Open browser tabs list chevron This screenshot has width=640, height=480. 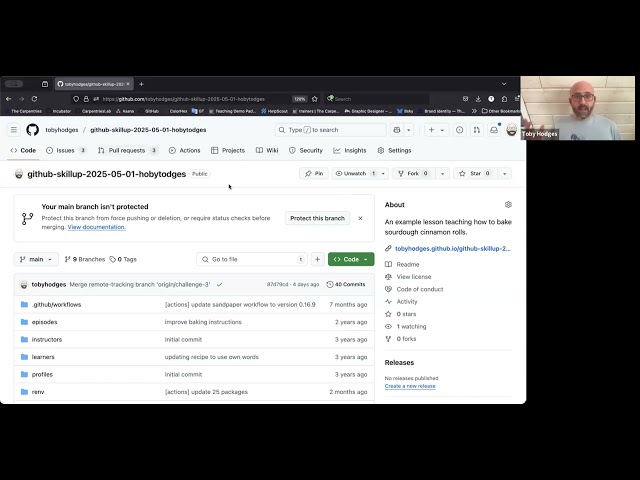tap(504, 84)
